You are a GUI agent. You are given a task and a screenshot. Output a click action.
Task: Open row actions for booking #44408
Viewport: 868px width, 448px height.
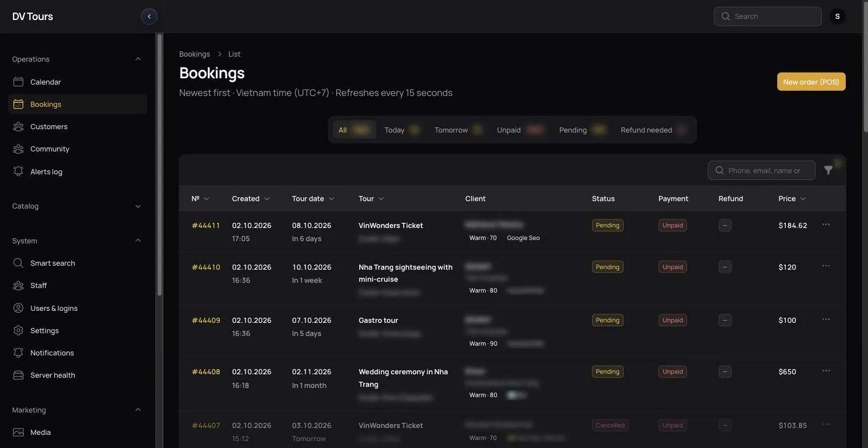pyautogui.click(x=826, y=371)
